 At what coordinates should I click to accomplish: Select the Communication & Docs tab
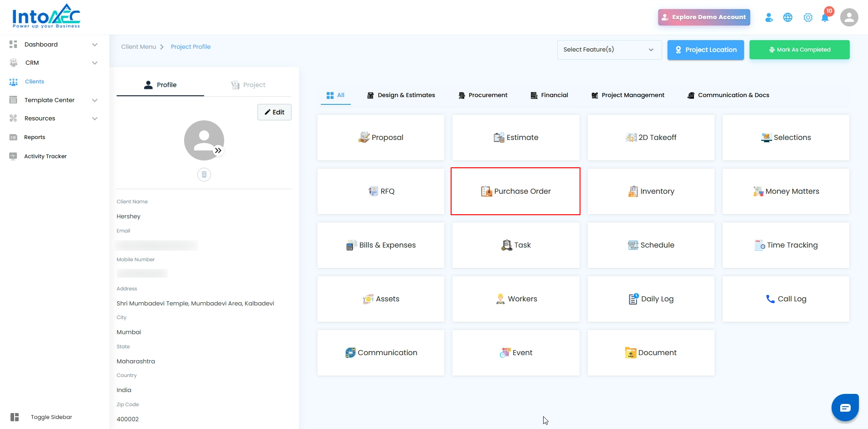[728, 95]
